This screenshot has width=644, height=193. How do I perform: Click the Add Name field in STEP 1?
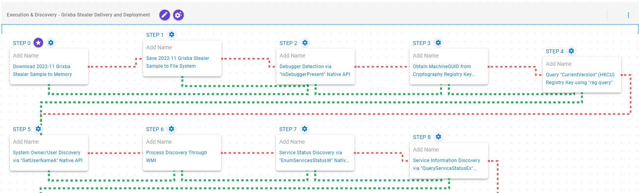[x=159, y=47]
